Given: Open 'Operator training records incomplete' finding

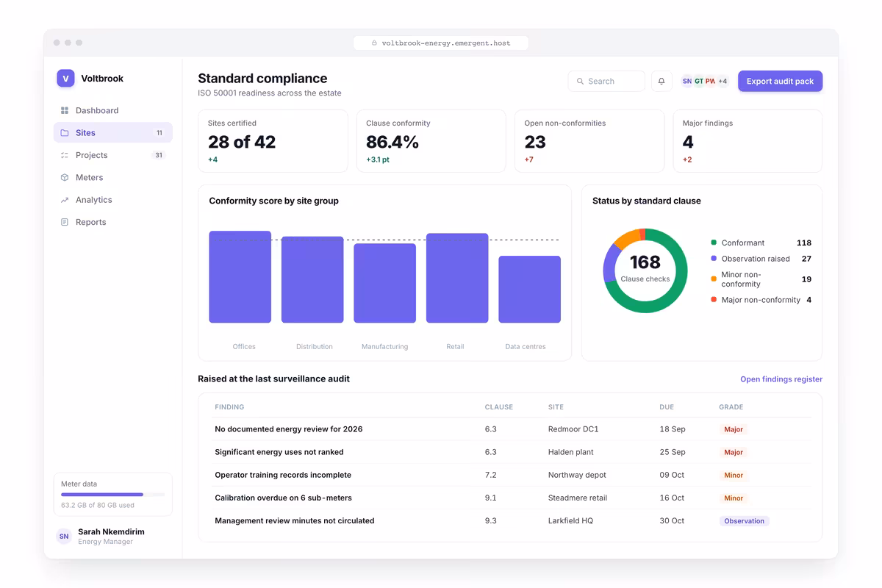Looking at the screenshot, I should click(x=283, y=475).
